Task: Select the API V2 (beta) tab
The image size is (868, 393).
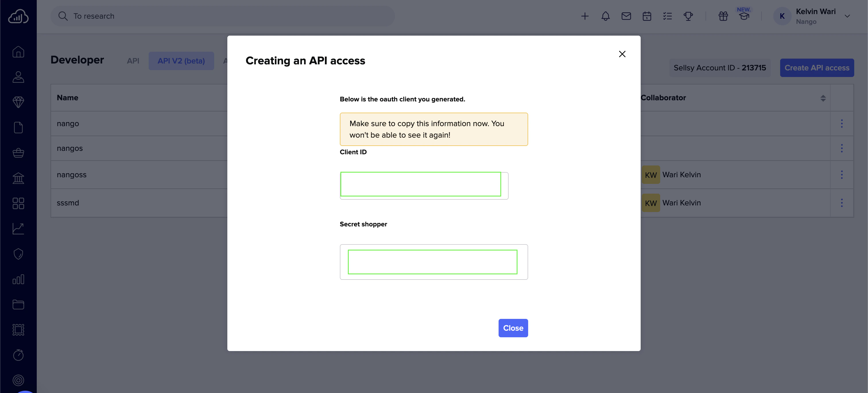Action: tap(181, 61)
